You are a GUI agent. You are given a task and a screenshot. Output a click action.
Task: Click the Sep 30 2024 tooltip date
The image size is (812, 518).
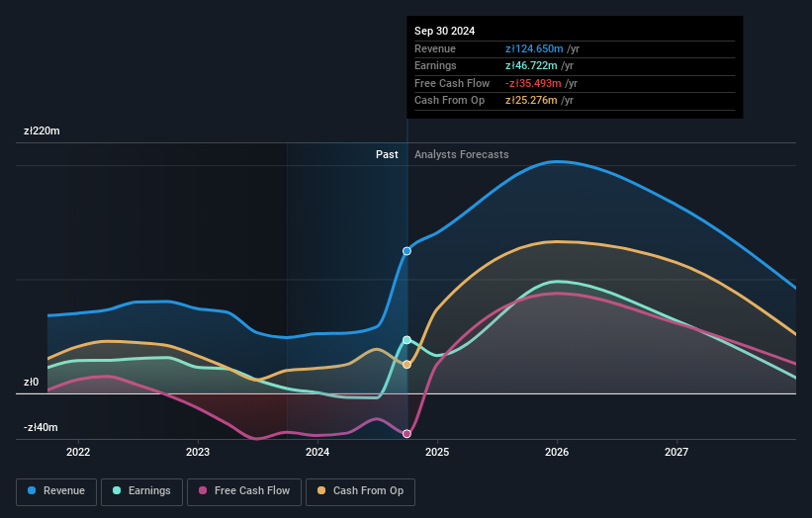[444, 31]
